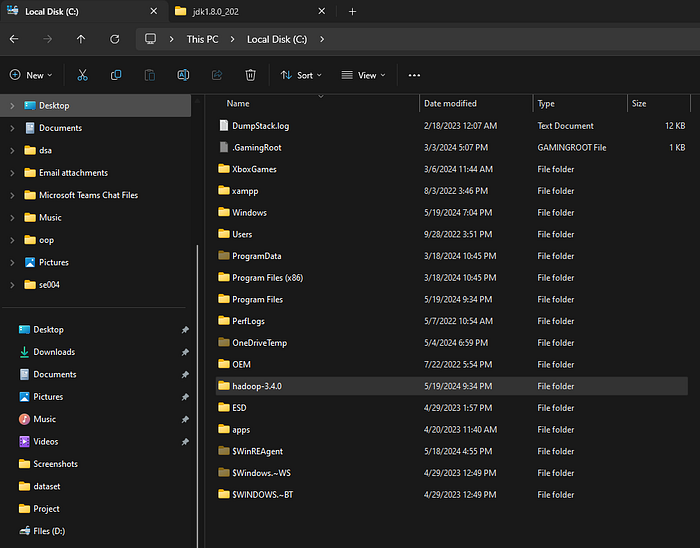Open Files (D:) drive shortcut

49,531
